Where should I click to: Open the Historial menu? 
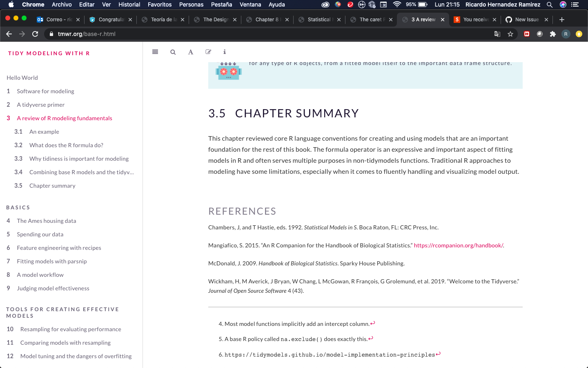pos(129,4)
